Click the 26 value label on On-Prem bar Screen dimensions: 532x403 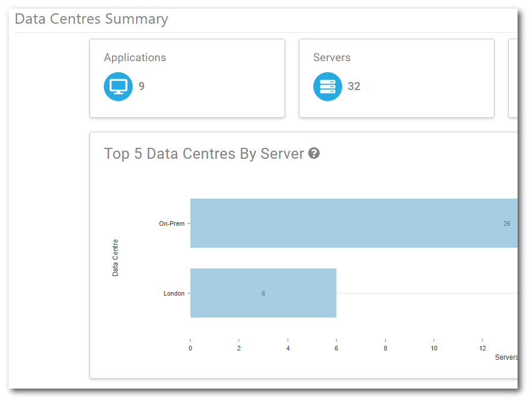[x=507, y=223]
